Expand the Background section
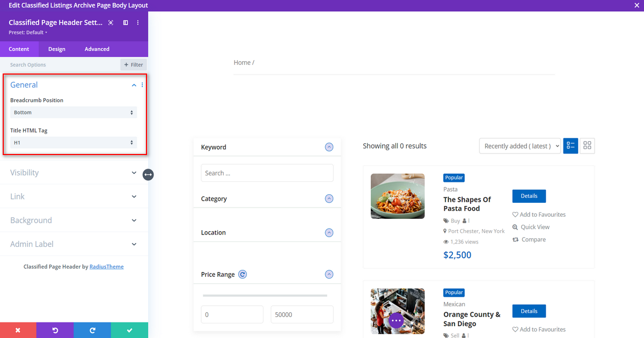This screenshot has width=644, height=338. click(74, 220)
